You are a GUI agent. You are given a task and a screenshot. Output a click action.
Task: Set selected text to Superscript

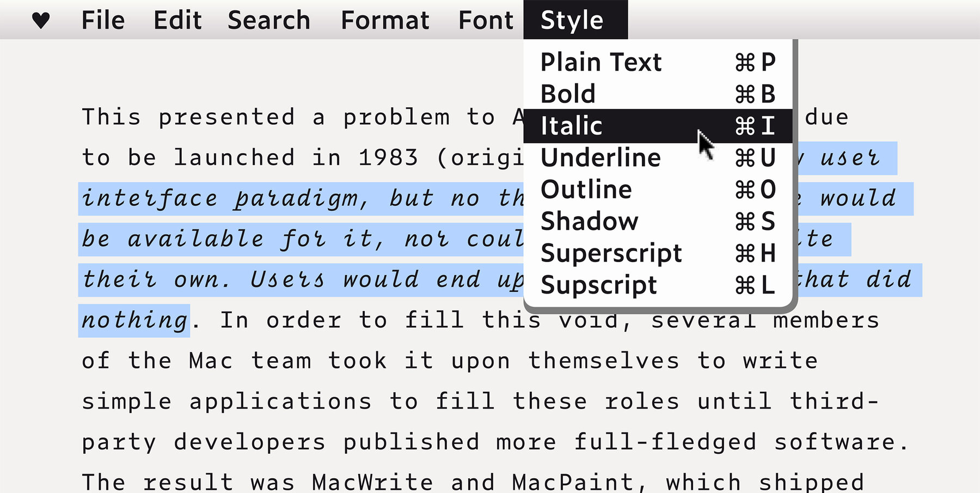click(x=611, y=252)
